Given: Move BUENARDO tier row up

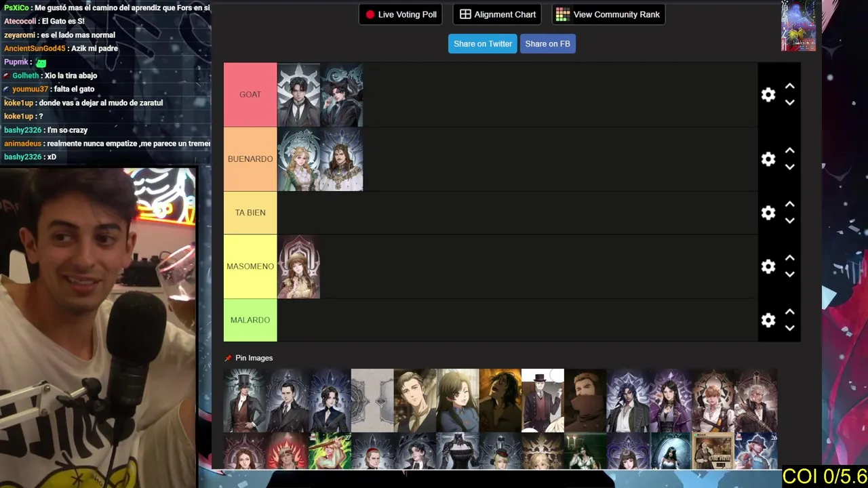Looking at the screenshot, I should [789, 151].
